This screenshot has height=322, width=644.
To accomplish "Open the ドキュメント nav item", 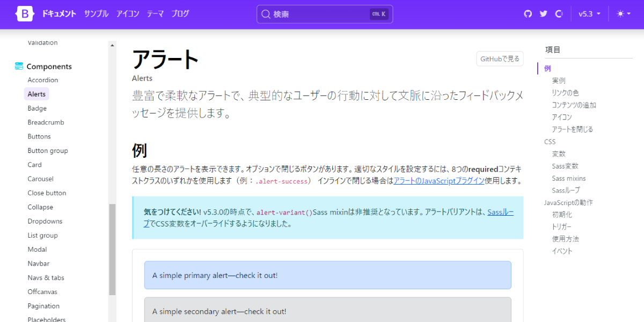I will [x=59, y=14].
